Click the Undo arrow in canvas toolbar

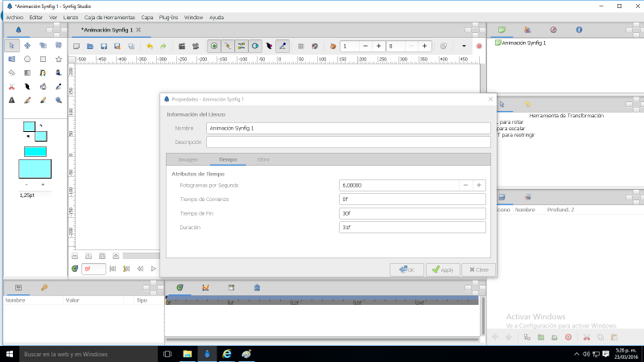[x=149, y=47]
